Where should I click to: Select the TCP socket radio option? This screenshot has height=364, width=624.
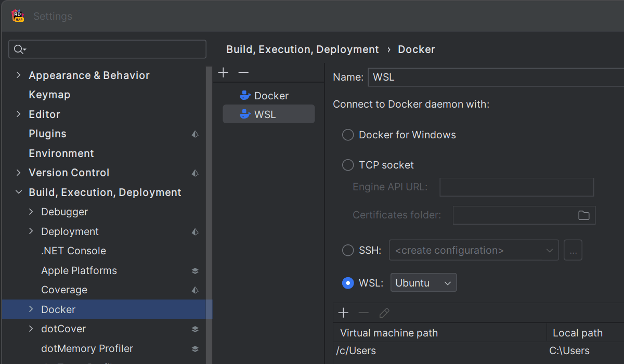tap(348, 165)
